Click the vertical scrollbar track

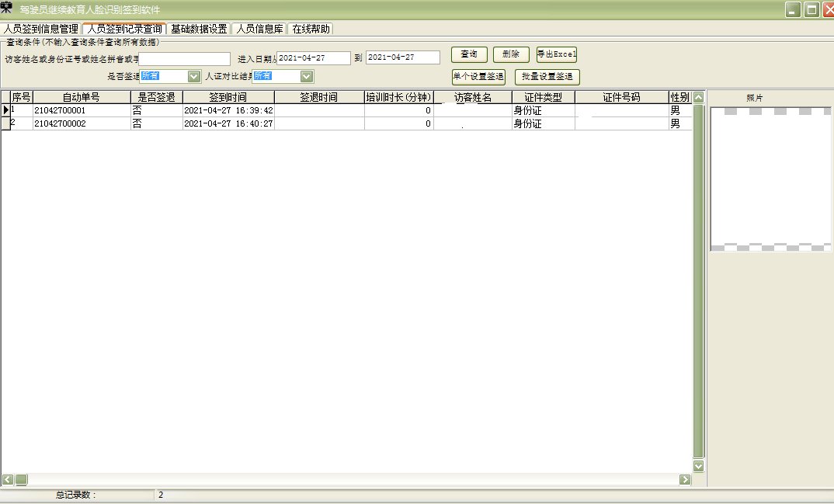[x=698, y=280]
